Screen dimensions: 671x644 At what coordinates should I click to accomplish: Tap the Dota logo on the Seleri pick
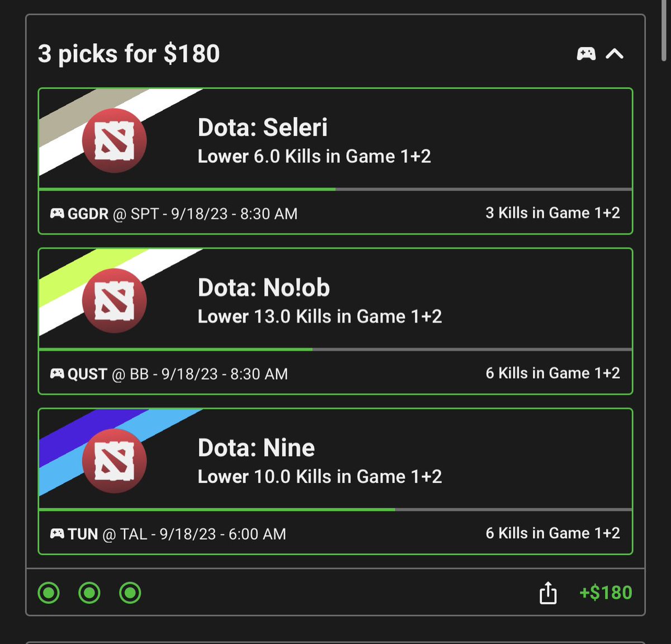[115, 140]
